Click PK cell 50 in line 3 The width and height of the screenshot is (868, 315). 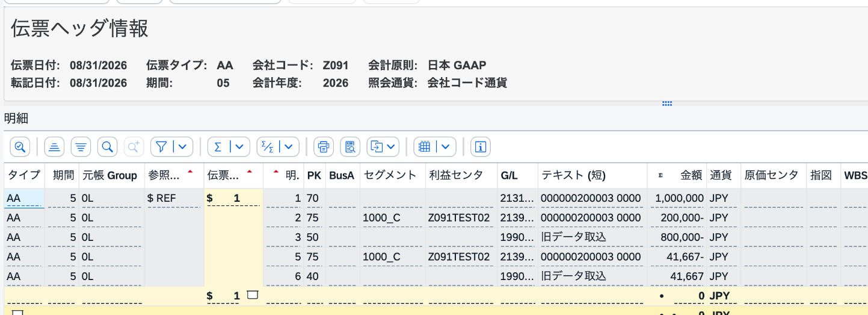[x=315, y=237]
